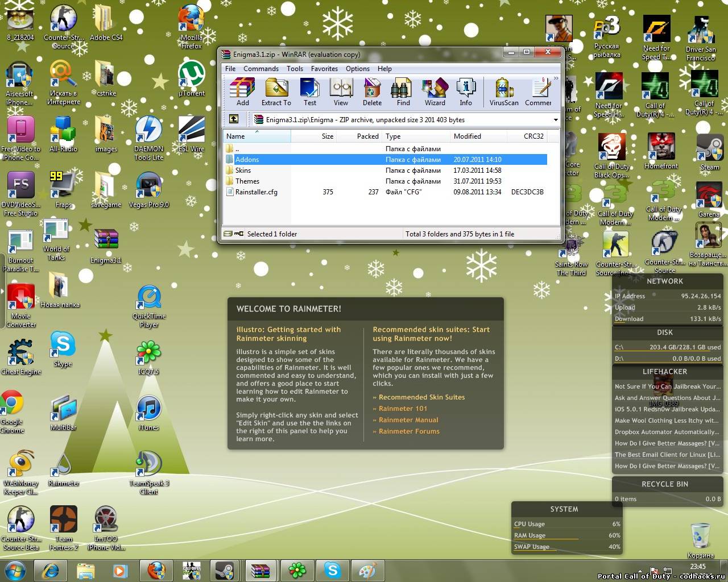Select the Themes folder row
The height and width of the screenshot is (582, 728).
[x=386, y=181]
